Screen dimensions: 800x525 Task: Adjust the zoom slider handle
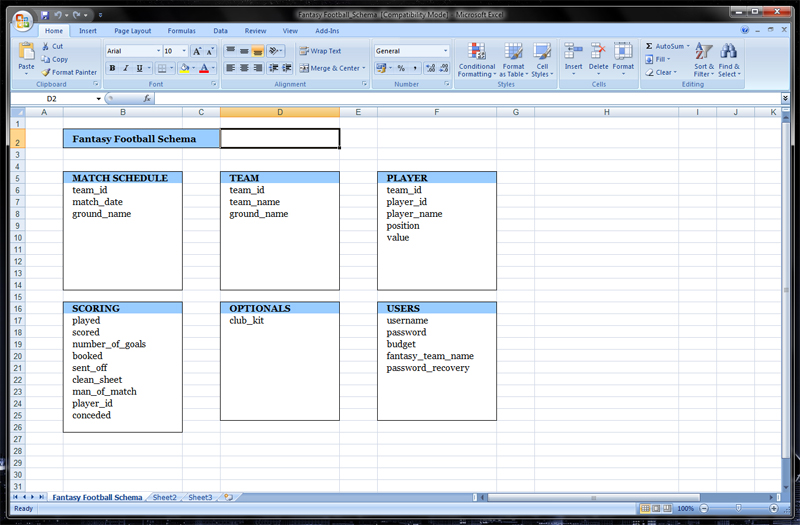coord(738,508)
